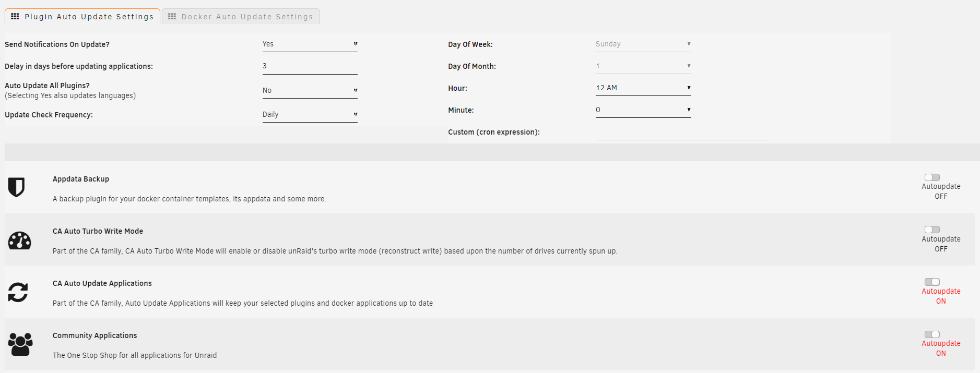
Task: Click the CA Auto Turbo Write Mode gauge icon
Action: [20, 240]
